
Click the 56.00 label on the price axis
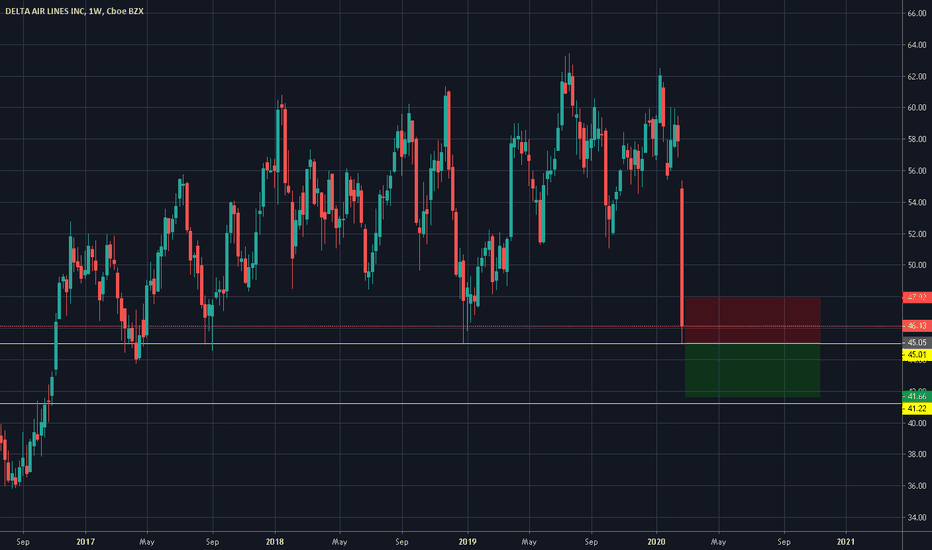coord(917,171)
